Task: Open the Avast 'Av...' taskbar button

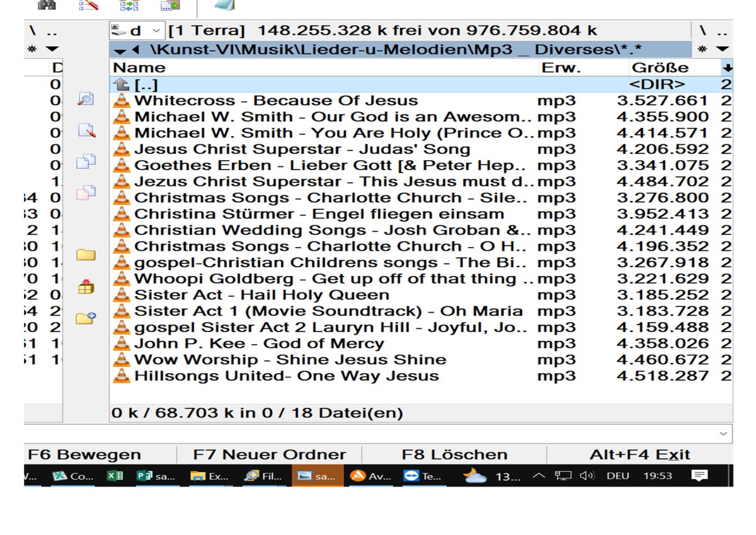Action: [371, 476]
